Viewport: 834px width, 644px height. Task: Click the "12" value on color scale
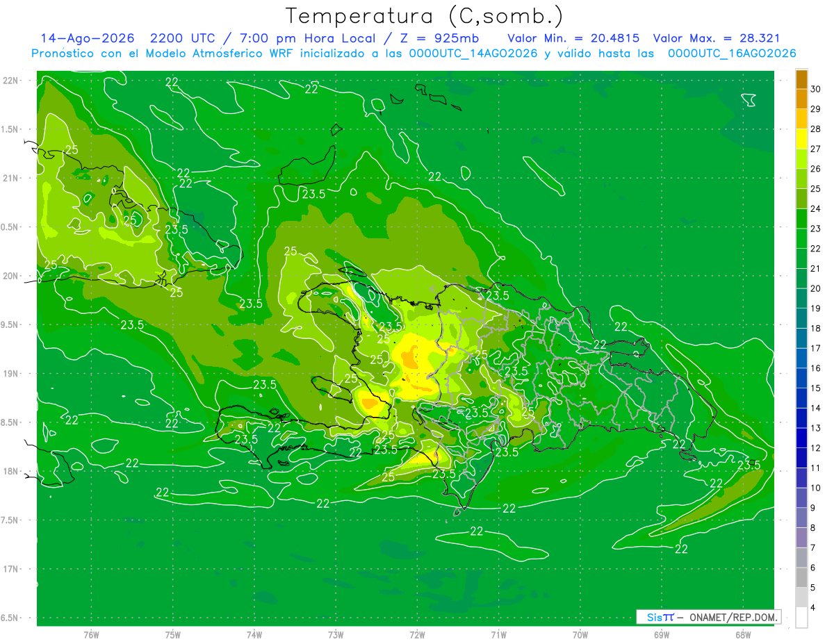pyautogui.click(x=816, y=448)
